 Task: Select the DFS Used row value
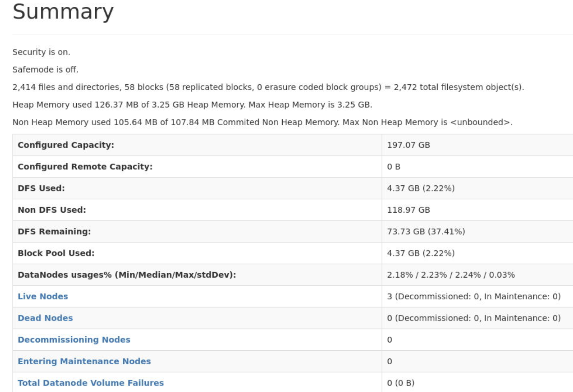[x=420, y=188]
